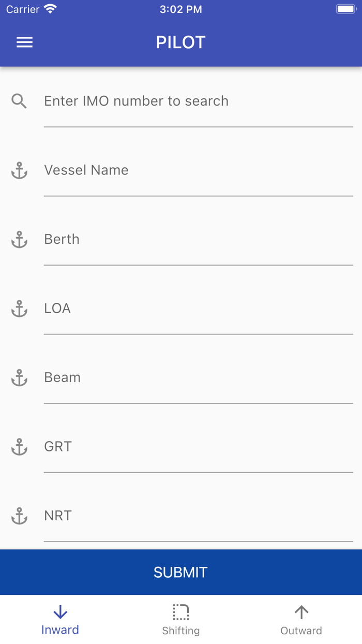Tap the anchor icon beside GRT
362x644 pixels.
[x=19, y=447]
